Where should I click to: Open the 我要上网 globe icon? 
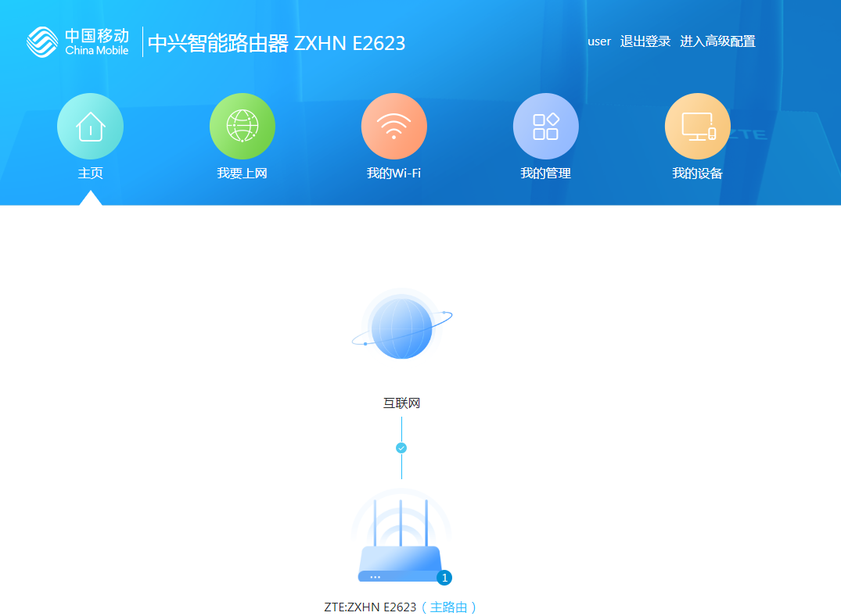243,126
